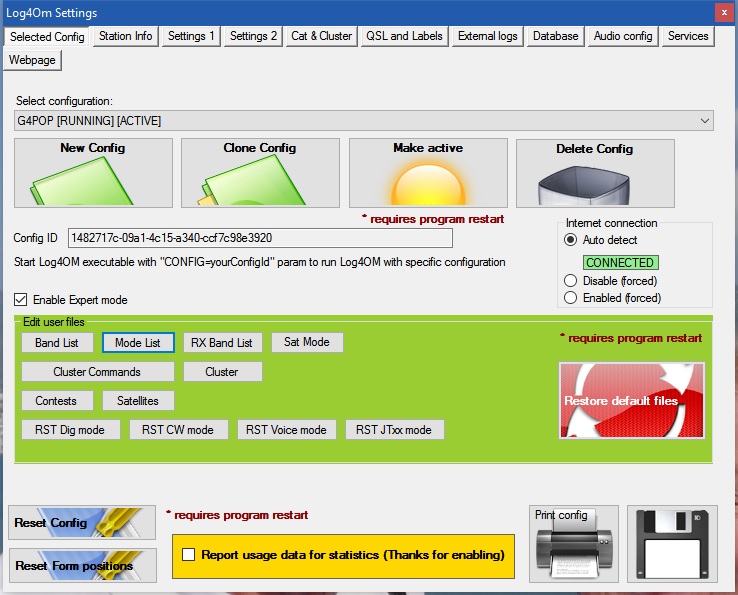Viewport: 738px width, 595px height.
Task: Open the QSL and Labels tab
Action: [404, 36]
